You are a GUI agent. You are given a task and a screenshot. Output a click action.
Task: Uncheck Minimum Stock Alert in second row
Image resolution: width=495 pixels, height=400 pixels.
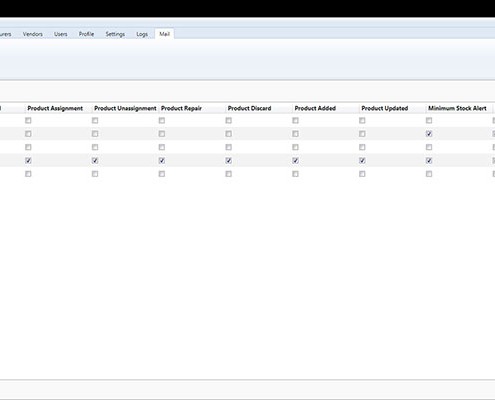point(429,134)
